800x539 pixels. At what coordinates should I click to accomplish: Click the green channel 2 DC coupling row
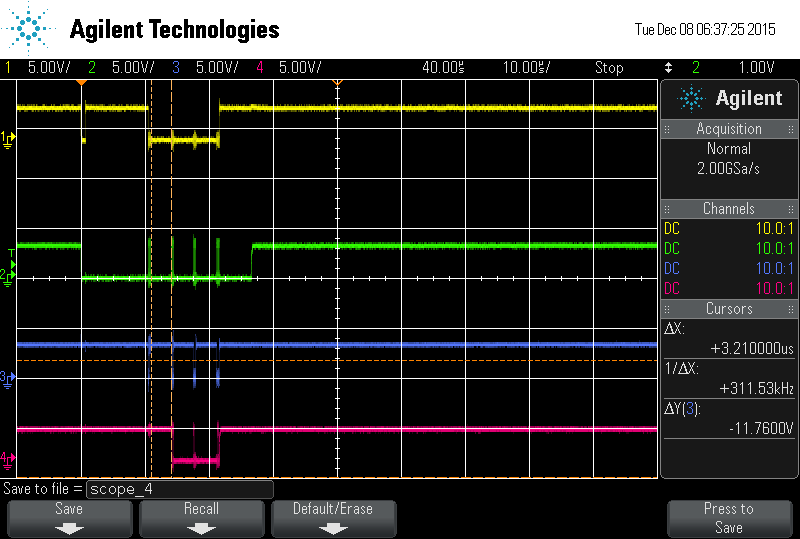[x=729, y=248]
